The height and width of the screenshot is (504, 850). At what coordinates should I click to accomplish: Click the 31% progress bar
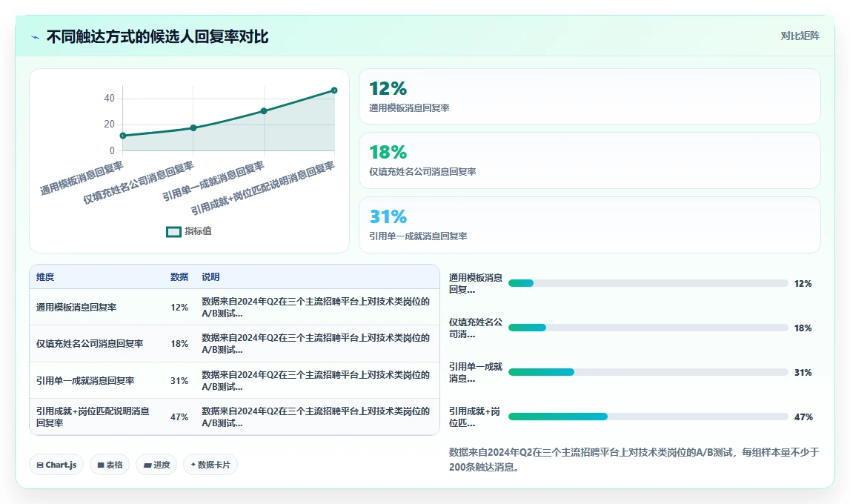648,372
